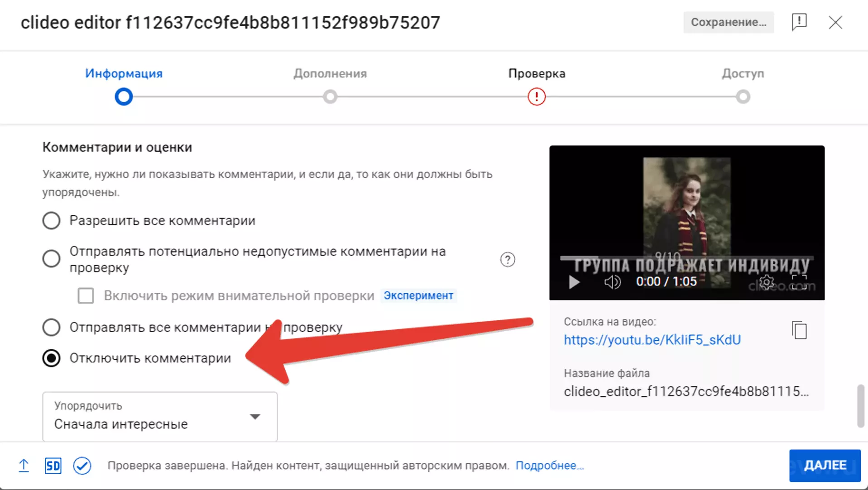This screenshot has width=868, height=490.
Task: Click the copyright check status message
Action: tap(308, 466)
